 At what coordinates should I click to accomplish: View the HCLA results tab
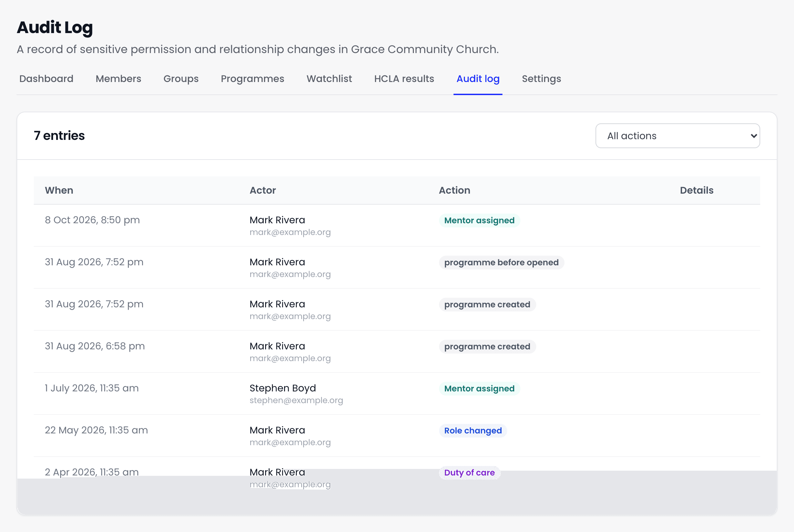(x=404, y=79)
